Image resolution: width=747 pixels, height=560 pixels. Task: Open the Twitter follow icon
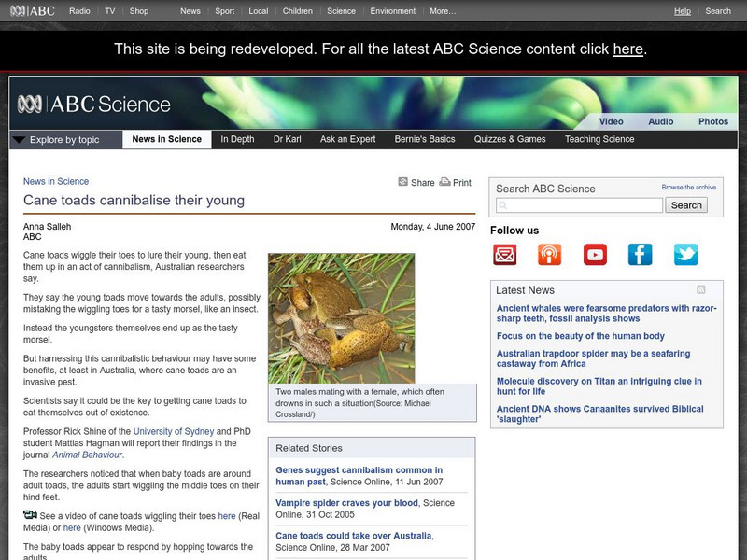click(x=685, y=255)
